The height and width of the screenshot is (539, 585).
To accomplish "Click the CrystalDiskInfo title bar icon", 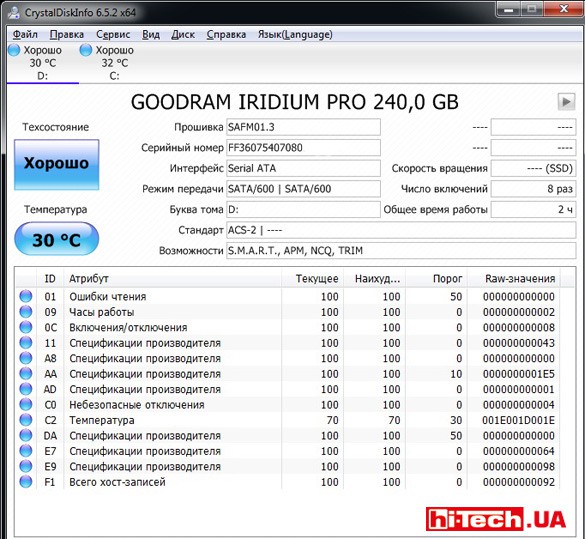I will [14, 12].
